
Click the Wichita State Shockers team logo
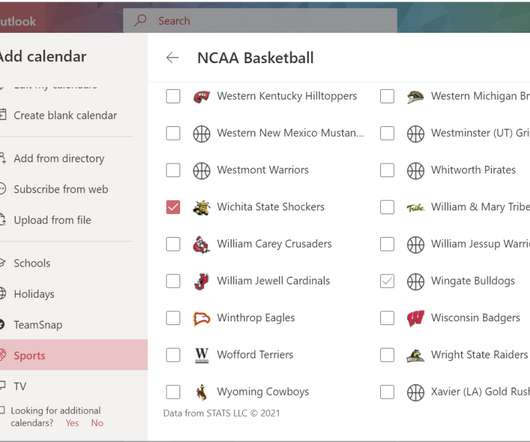pyautogui.click(x=201, y=207)
